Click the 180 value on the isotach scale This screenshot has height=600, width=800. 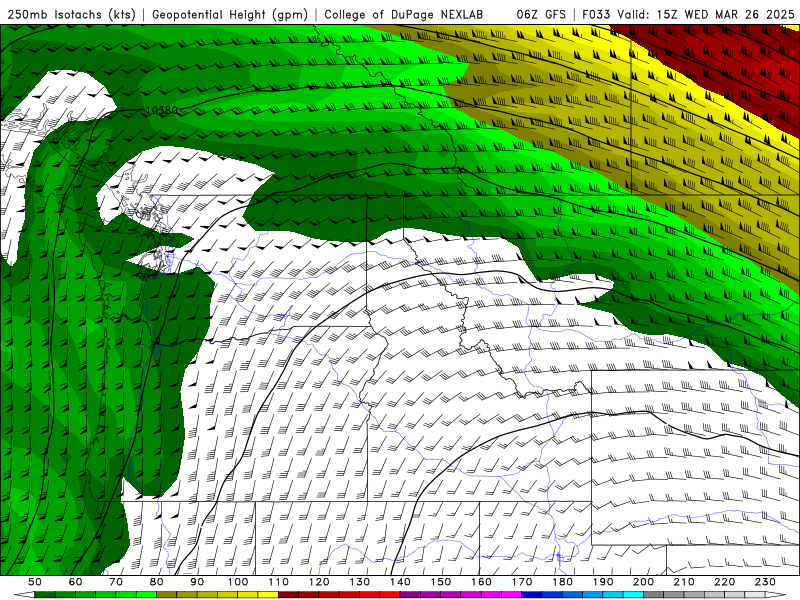pyautogui.click(x=562, y=582)
